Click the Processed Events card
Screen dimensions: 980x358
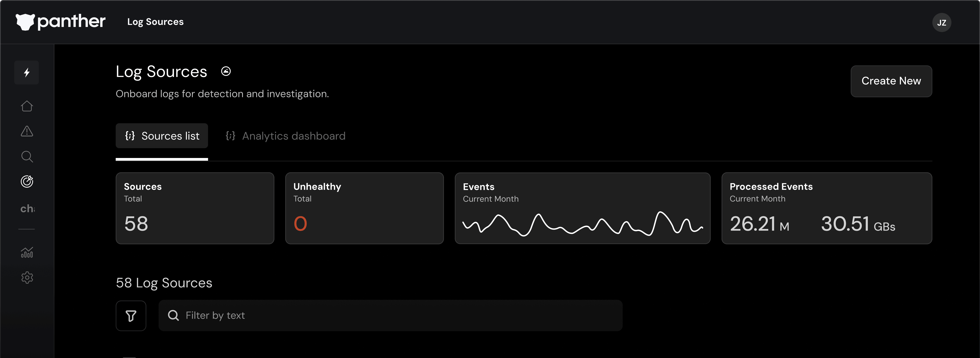(x=826, y=208)
